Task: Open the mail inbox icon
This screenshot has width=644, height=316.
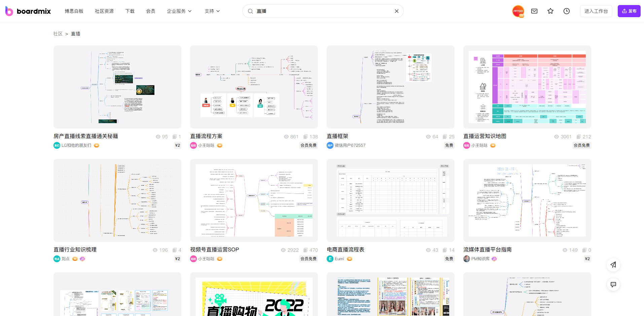Action: click(x=534, y=11)
